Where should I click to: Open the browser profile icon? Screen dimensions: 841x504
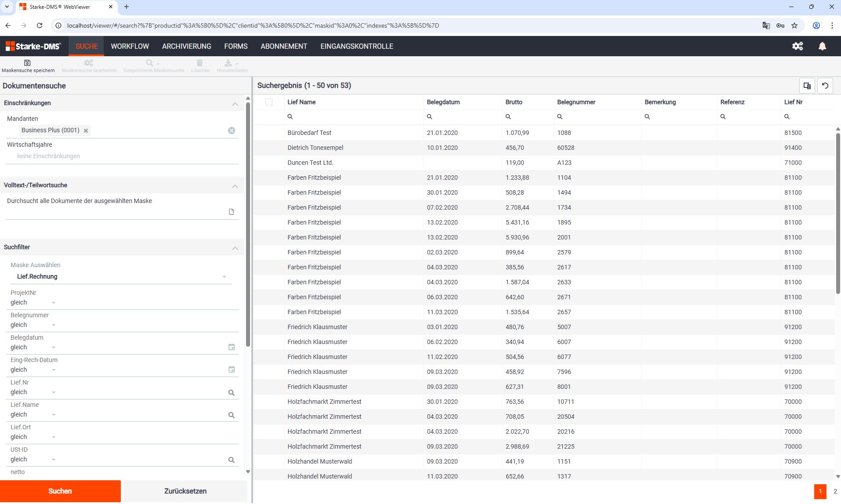(x=816, y=25)
